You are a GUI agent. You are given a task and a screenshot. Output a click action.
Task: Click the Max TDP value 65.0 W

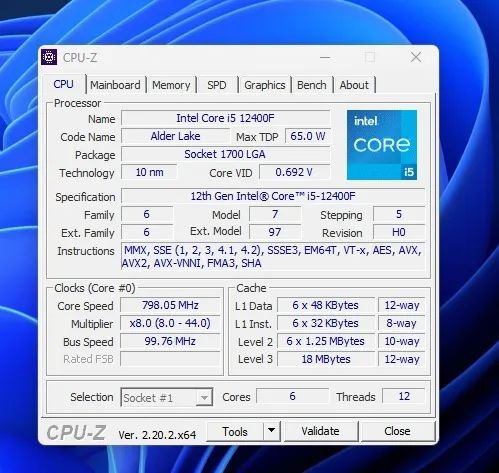coord(308,136)
